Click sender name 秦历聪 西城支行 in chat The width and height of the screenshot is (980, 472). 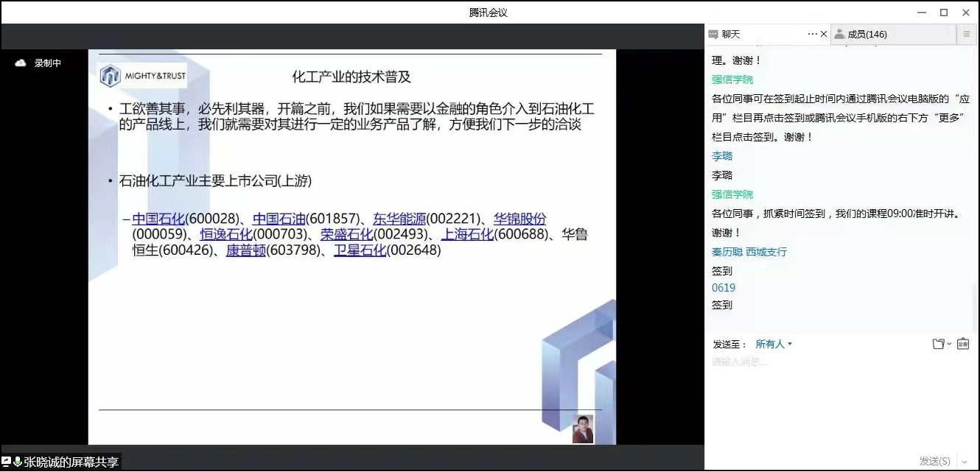tap(749, 252)
